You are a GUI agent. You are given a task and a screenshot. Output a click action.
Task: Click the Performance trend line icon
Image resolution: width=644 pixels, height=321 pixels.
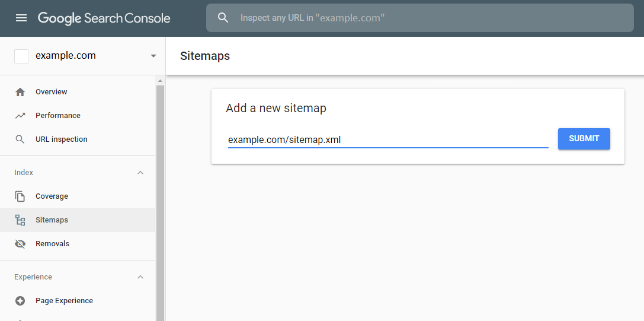pyautogui.click(x=20, y=116)
